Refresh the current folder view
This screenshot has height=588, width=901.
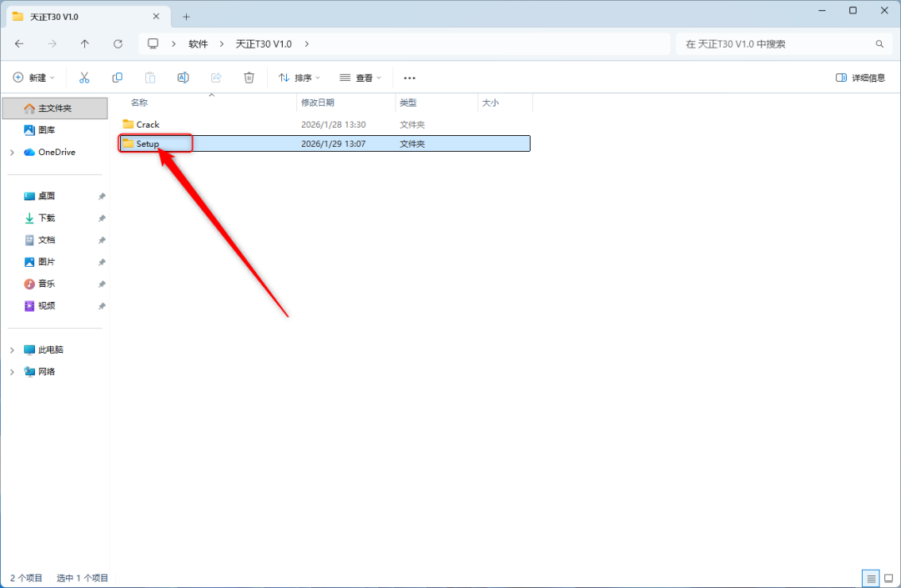pyautogui.click(x=118, y=43)
